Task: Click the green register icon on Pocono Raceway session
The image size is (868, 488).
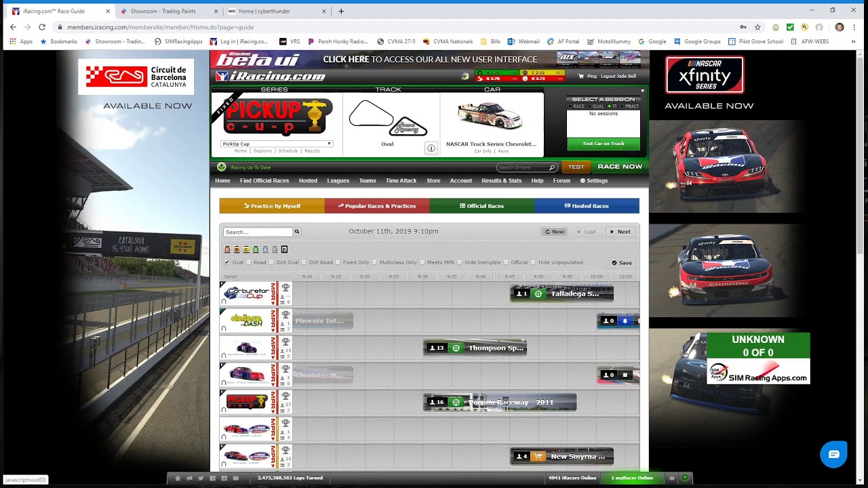Action: 456,402
